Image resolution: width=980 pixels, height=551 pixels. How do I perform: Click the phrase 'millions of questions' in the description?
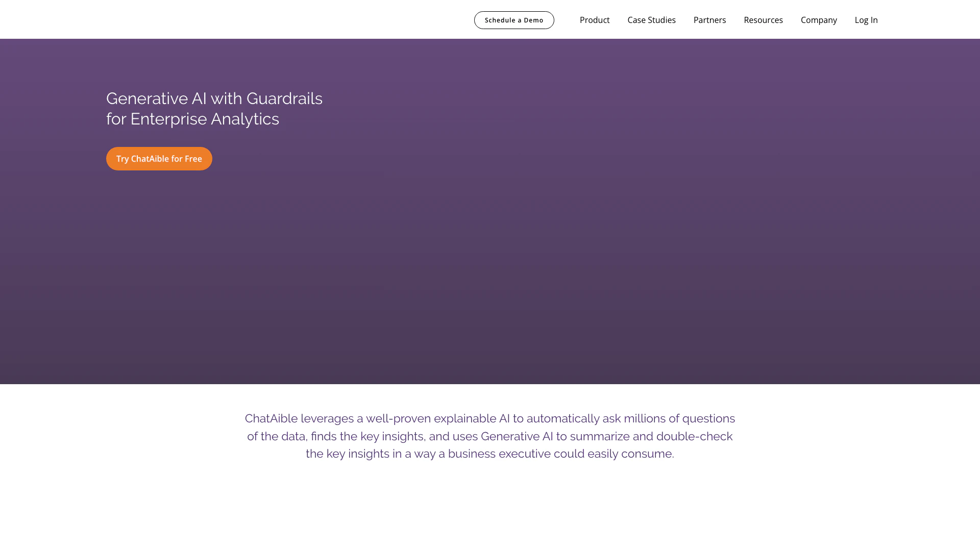pyautogui.click(x=679, y=419)
